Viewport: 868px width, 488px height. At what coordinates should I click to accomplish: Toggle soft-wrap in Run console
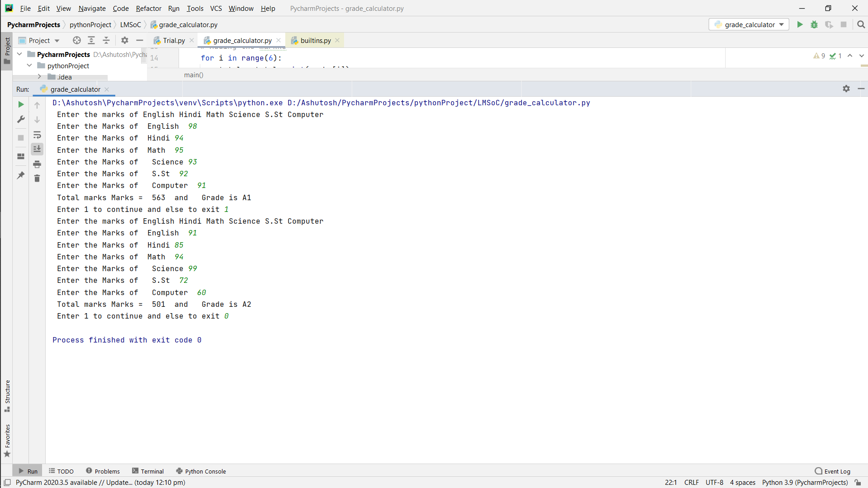[x=37, y=135]
